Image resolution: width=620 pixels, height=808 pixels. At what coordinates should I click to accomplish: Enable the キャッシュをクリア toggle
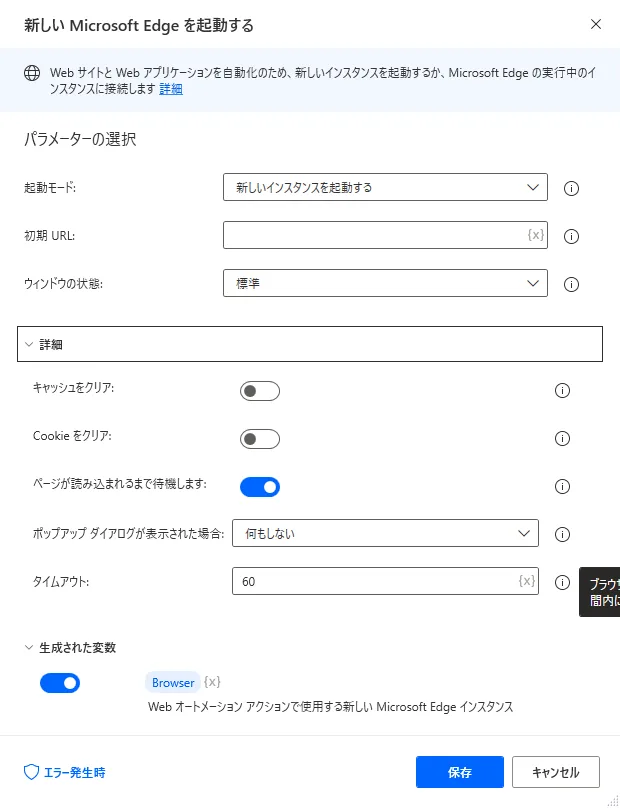click(x=260, y=391)
